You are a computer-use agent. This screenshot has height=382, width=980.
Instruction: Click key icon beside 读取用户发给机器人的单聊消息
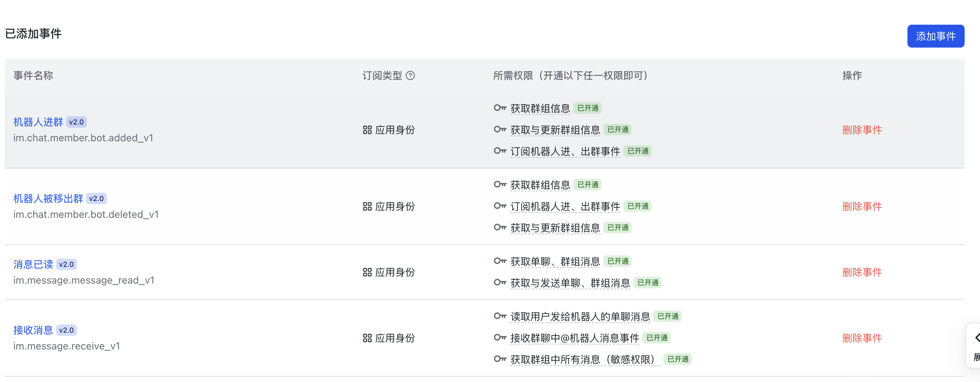coord(500,316)
